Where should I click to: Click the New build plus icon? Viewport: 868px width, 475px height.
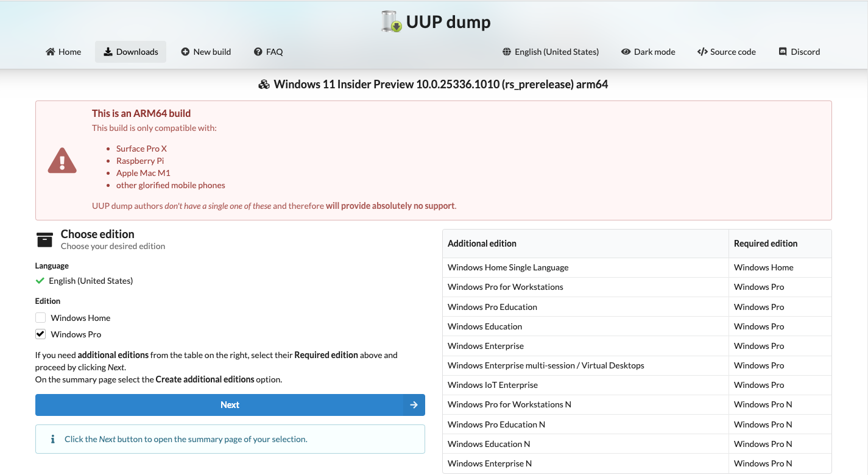pyautogui.click(x=185, y=52)
